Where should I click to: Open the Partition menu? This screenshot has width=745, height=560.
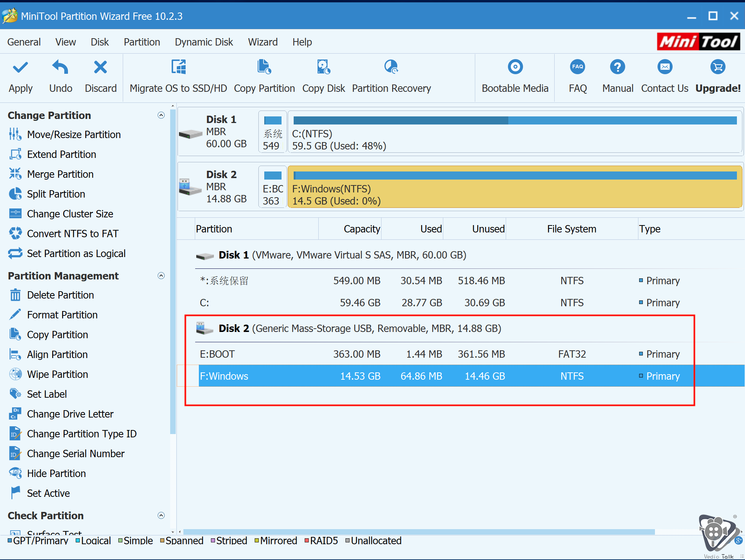pos(142,42)
